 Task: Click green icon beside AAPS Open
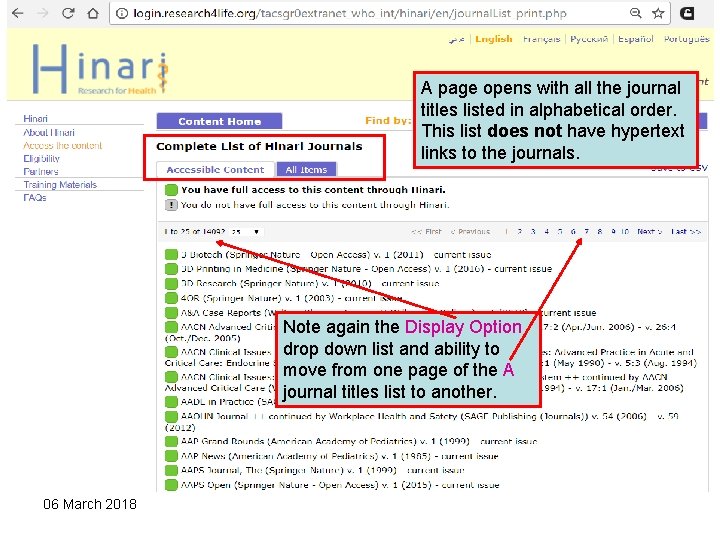pos(171,485)
